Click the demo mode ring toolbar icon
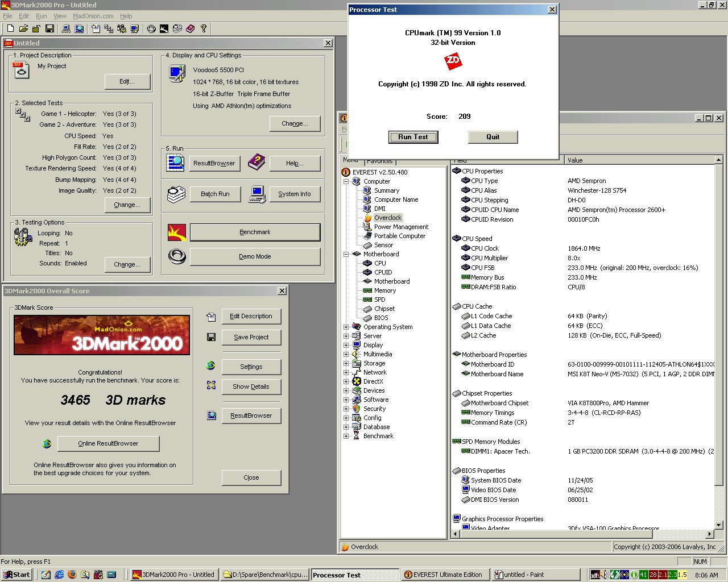The image size is (728, 582). click(151, 28)
